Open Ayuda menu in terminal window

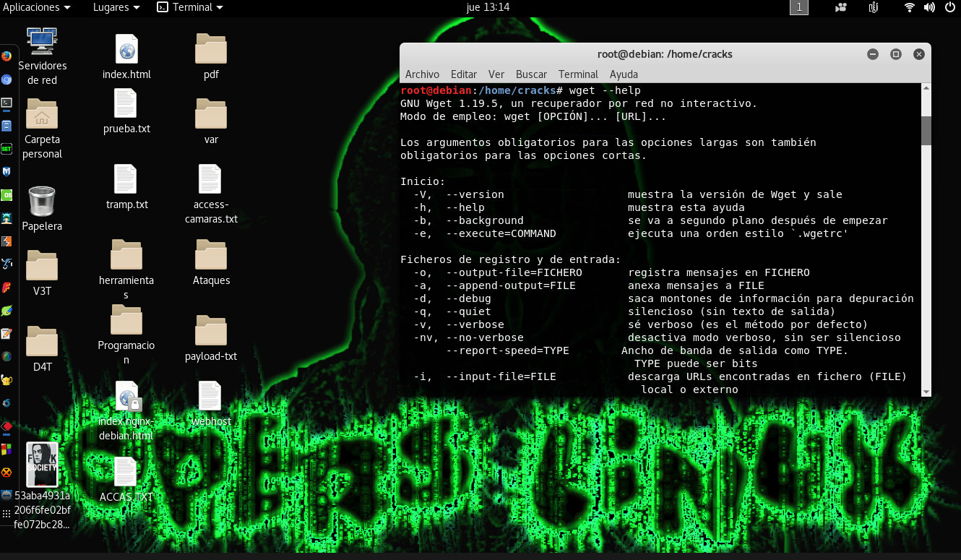[x=624, y=74]
